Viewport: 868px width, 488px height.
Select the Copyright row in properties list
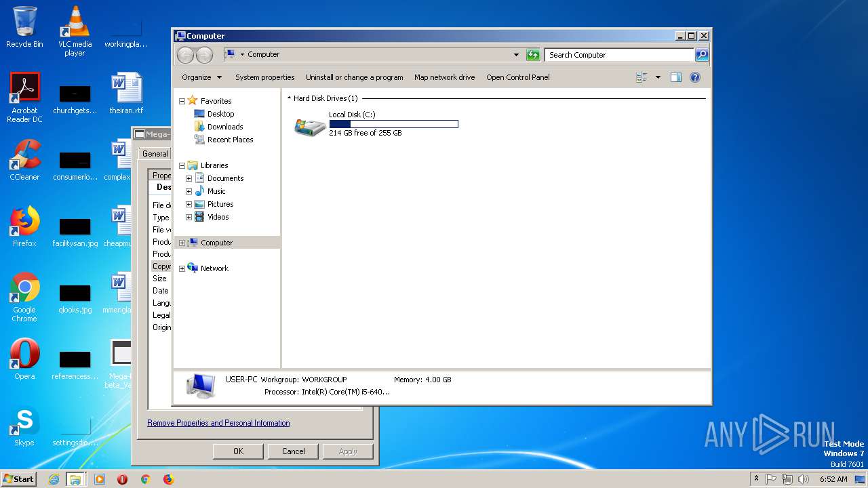(x=161, y=266)
